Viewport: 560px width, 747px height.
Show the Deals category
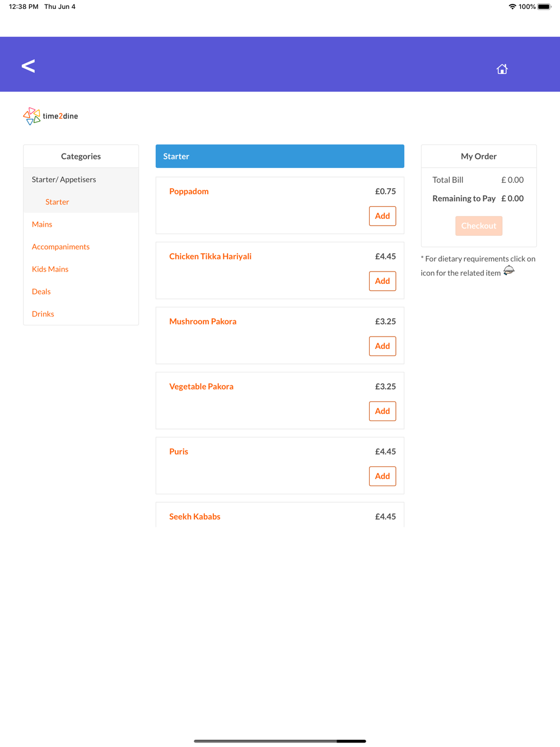[x=41, y=291]
